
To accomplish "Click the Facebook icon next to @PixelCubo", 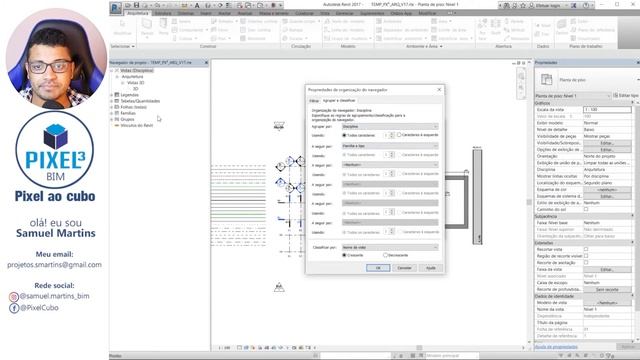I will coord(14,308).
